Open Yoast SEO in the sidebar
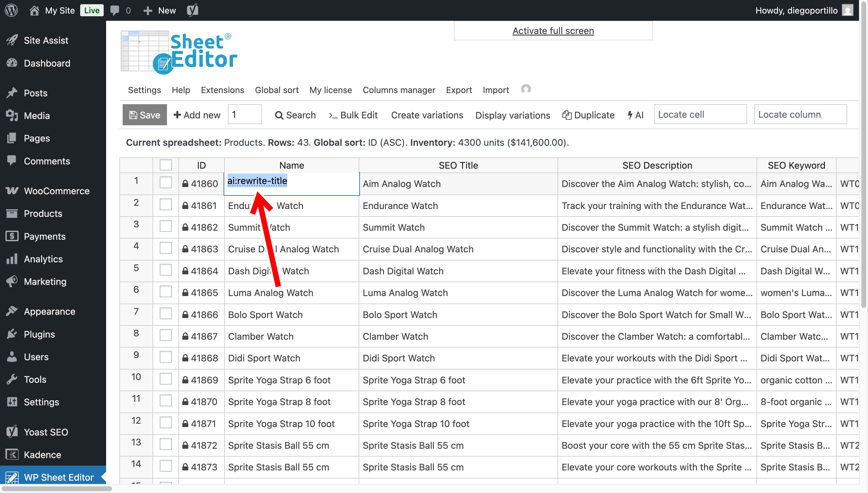The width and height of the screenshot is (868, 493). click(46, 432)
